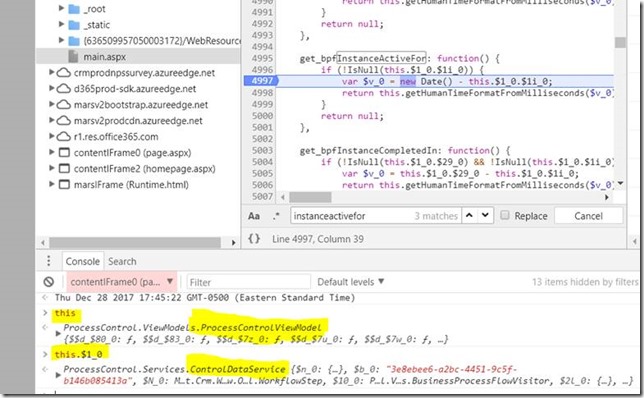644x398 pixels.
Task: Expand contentIFrame0 (page.aspx) frame
Action: tap(51, 152)
